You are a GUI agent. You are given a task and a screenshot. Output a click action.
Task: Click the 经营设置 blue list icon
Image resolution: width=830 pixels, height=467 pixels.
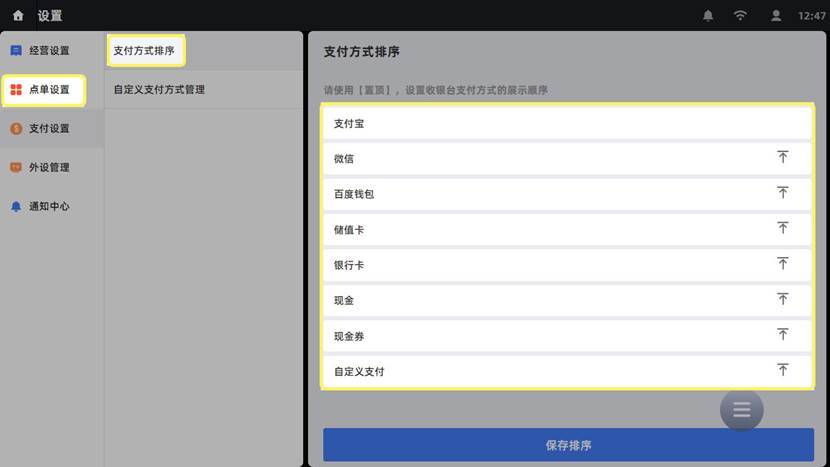pyautogui.click(x=16, y=51)
